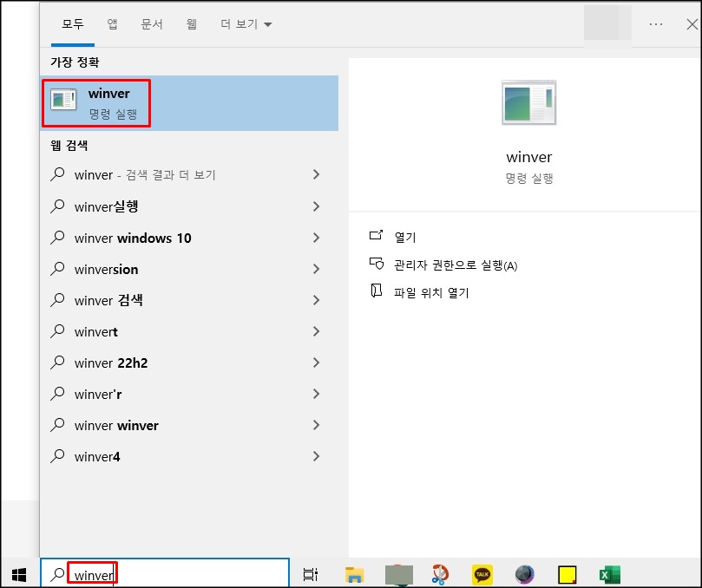Launch Excel from the taskbar
This screenshot has width=702, height=588.
(609, 575)
